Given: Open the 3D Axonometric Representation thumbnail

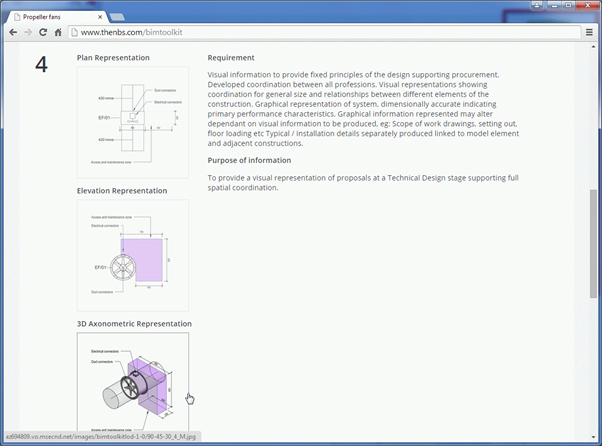Looking at the screenshot, I should tap(133, 382).
